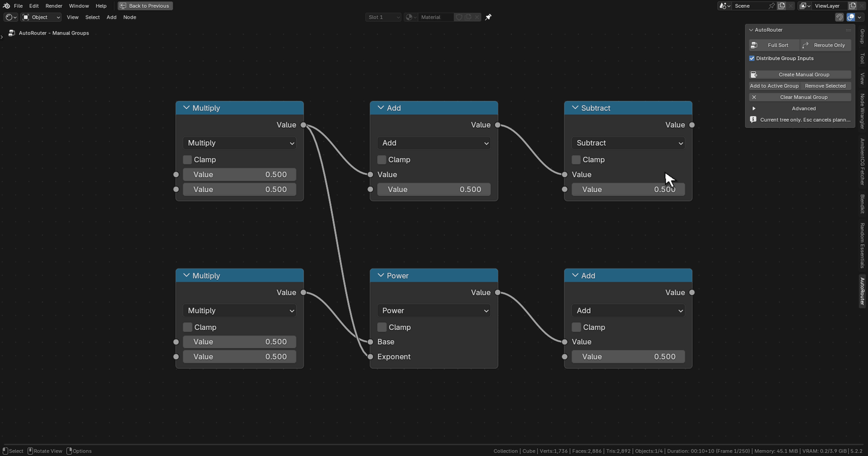Image resolution: width=868 pixels, height=456 pixels.
Task: Open the Subtract operation dropdown
Action: tap(628, 143)
